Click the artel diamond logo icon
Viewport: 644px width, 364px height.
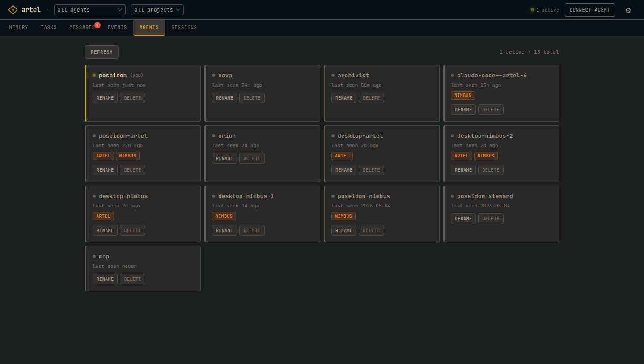click(13, 9)
